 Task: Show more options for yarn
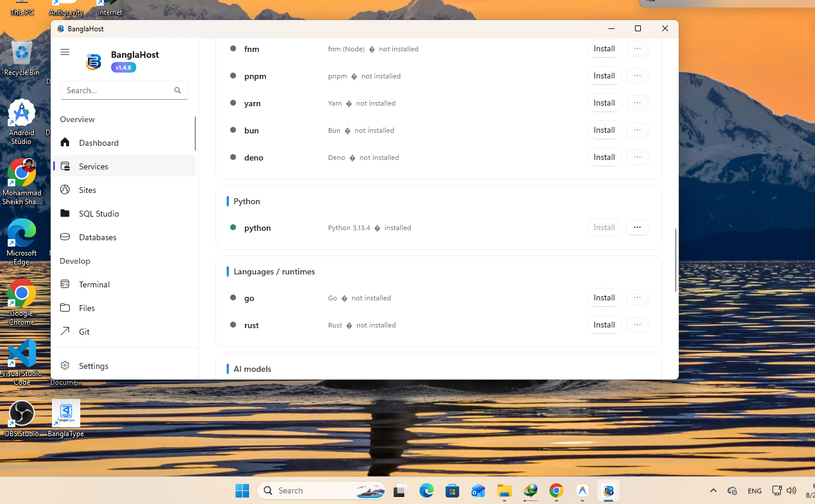637,103
